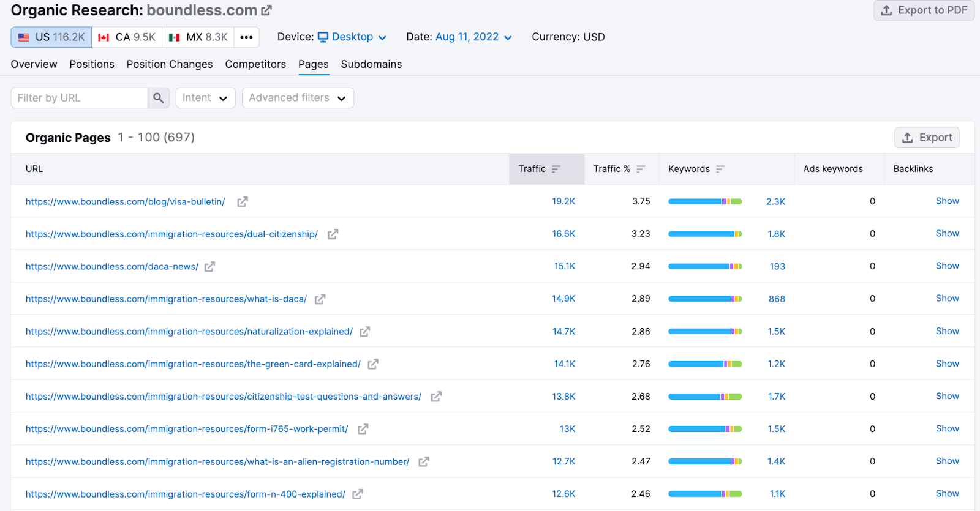Open the Intent filter dropdown
The image size is (980, 511).
(206, 98)
